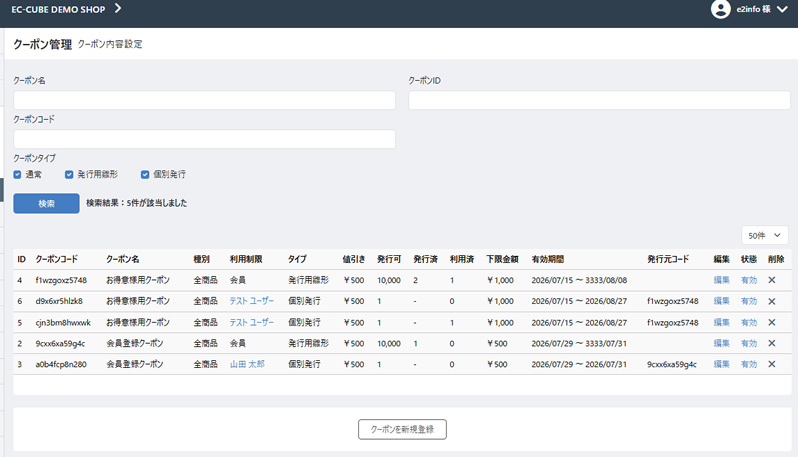
Task: Delete coupon cjn3bm8hwxwk with its X icon
Action: 772,322
